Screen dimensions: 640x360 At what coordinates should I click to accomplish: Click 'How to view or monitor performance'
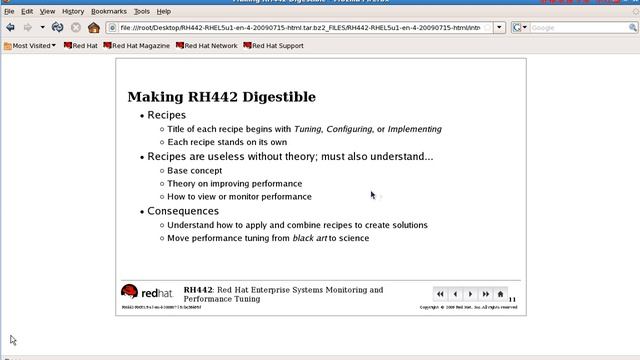click(240, 197)
